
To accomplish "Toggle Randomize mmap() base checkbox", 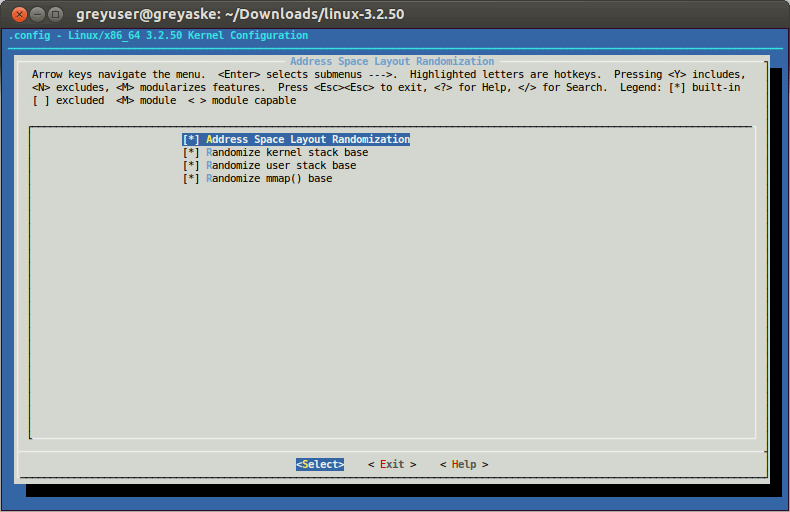I will [x=191, y=179].
